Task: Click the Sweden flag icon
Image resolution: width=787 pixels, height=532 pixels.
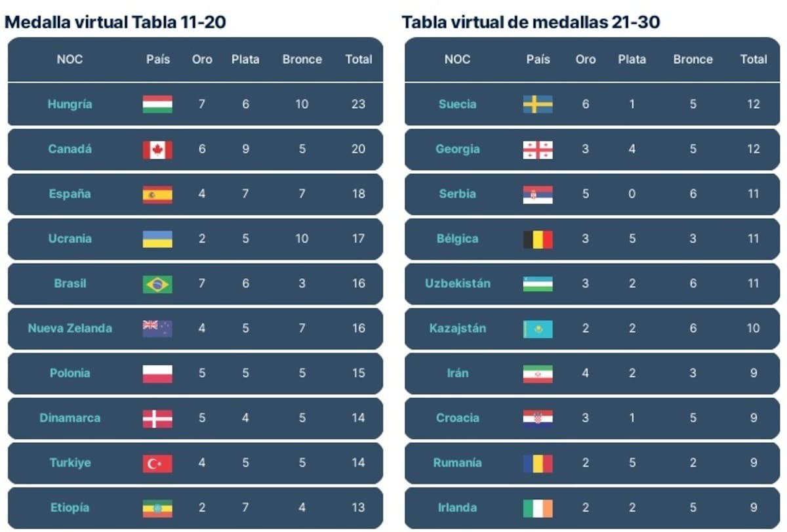Action: (x=538, y=104)
